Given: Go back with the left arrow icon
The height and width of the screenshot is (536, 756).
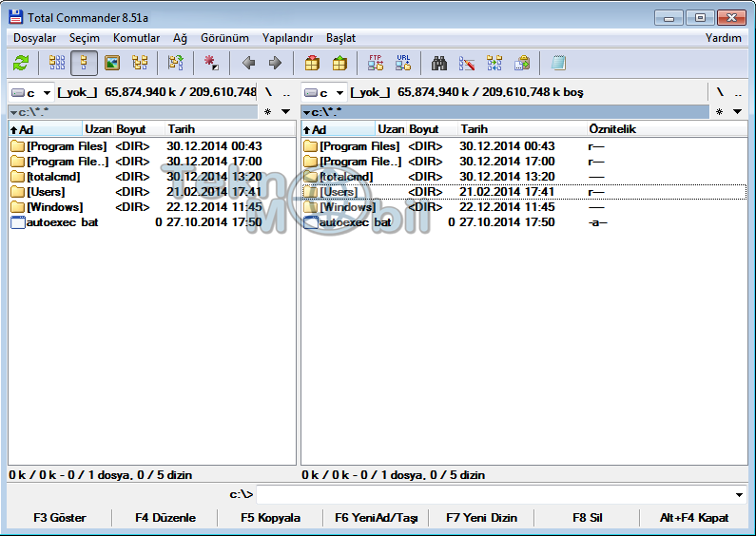Looking at the screenshot, I should (x=248, y=63).
